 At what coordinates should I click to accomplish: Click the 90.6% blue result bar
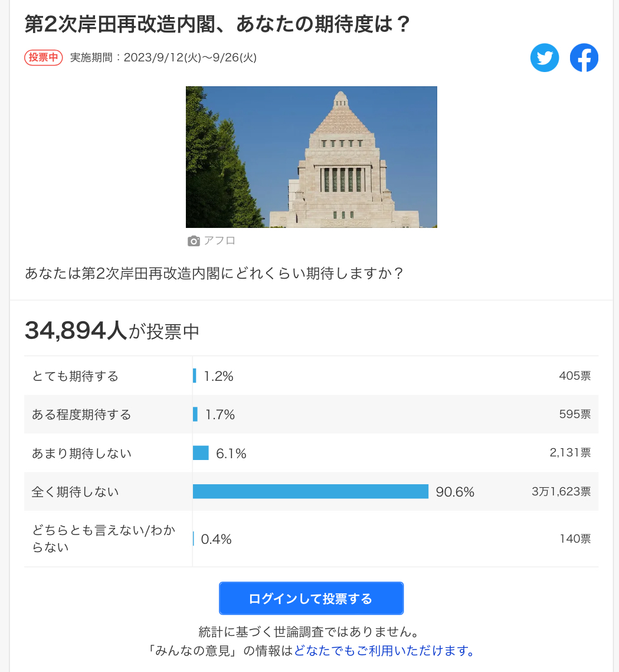pyautogui.click(x=310, y=491)
